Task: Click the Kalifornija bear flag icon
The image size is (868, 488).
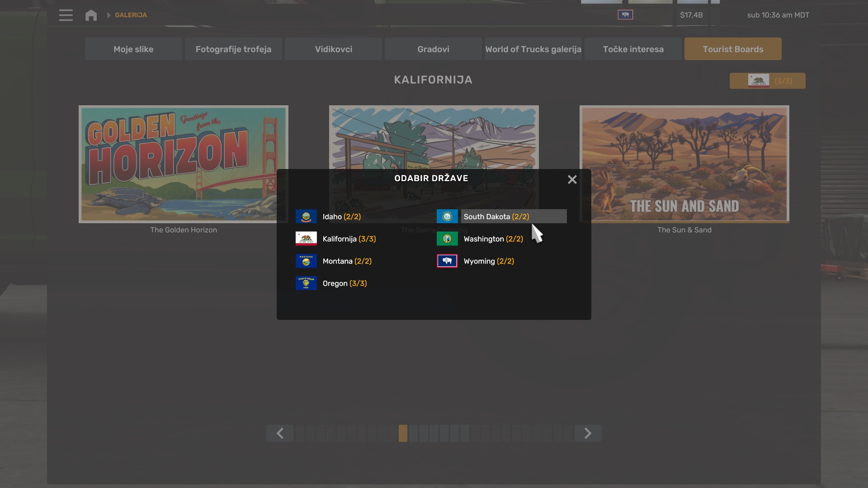Action: tap(306, 239)
